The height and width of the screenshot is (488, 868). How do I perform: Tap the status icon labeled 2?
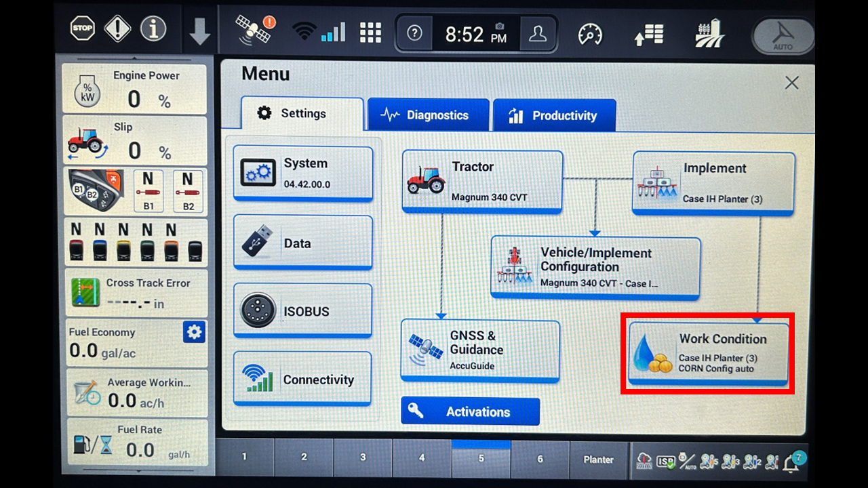point(753,462)
